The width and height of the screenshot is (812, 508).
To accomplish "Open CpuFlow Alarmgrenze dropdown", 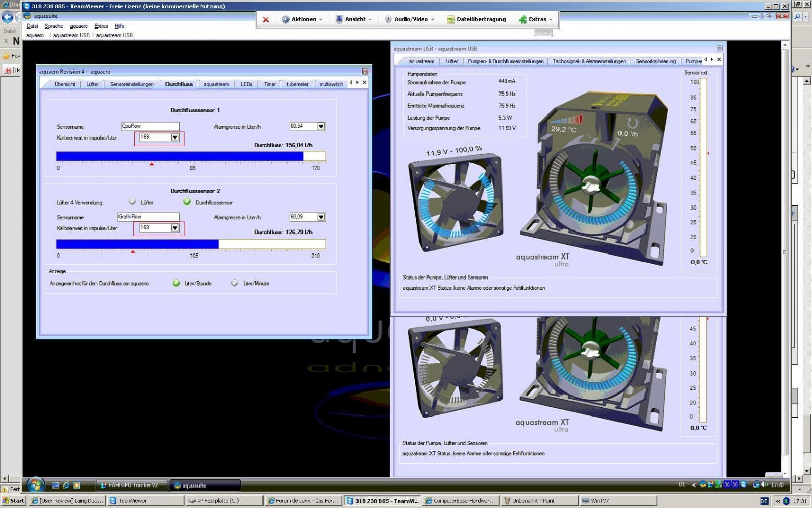I will (321, 126).
